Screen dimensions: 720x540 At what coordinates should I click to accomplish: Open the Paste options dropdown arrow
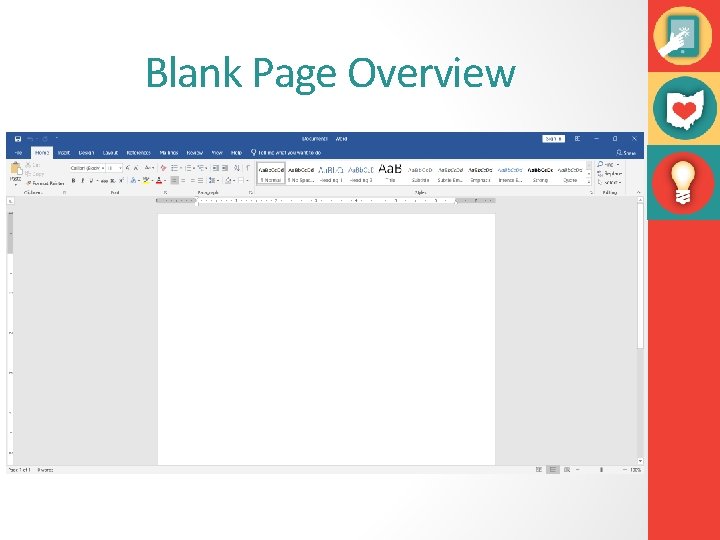(16, 184)
